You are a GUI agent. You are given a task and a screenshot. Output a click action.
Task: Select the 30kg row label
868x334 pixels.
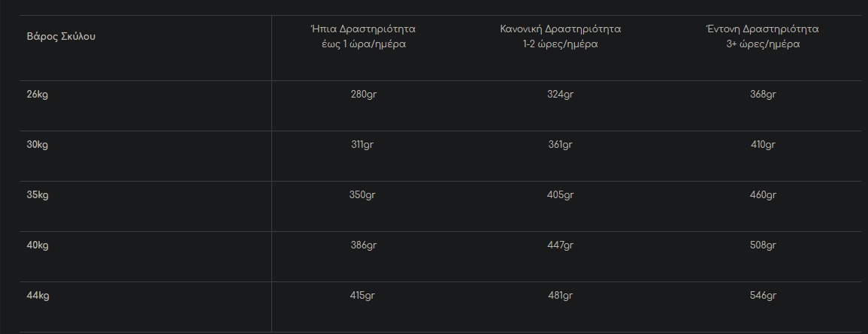click(x=38, y=145)
